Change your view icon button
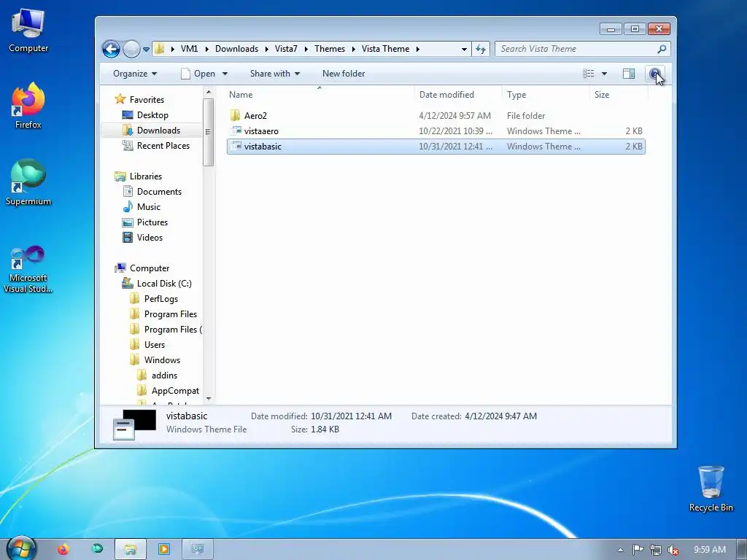This screenshot has width=747, height=560. [589, 74]
